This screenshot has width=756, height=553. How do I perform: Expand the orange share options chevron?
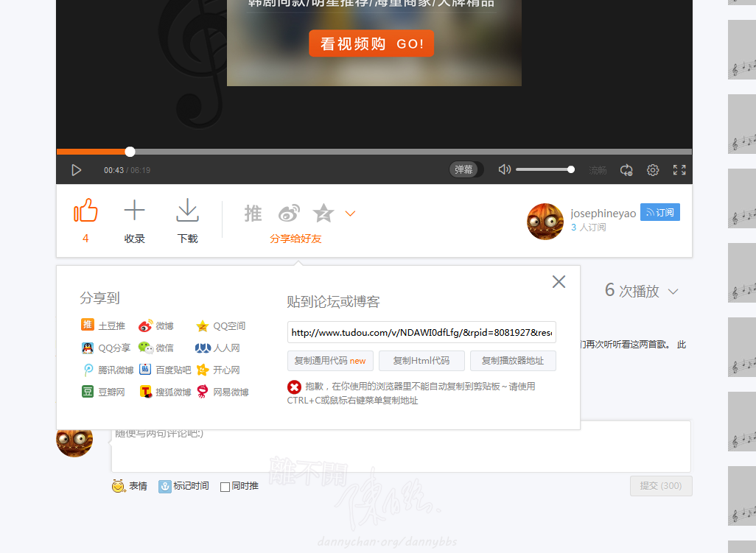(x=351, y=214)
